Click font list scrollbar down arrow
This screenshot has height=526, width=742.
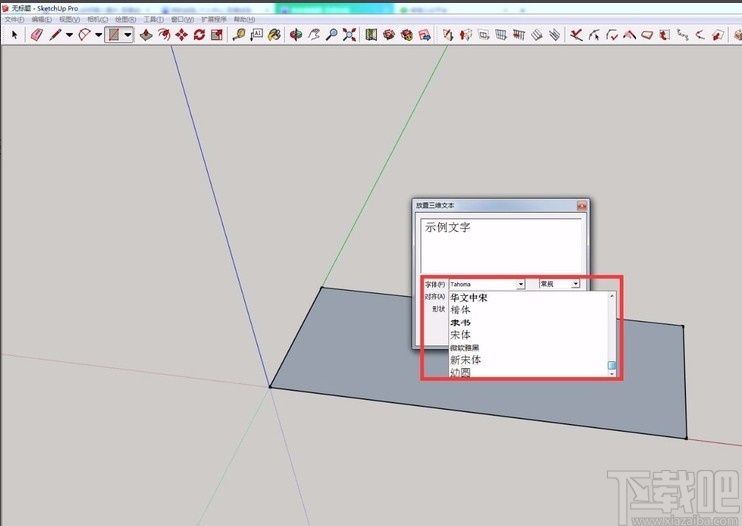click(x=612, y=374)
